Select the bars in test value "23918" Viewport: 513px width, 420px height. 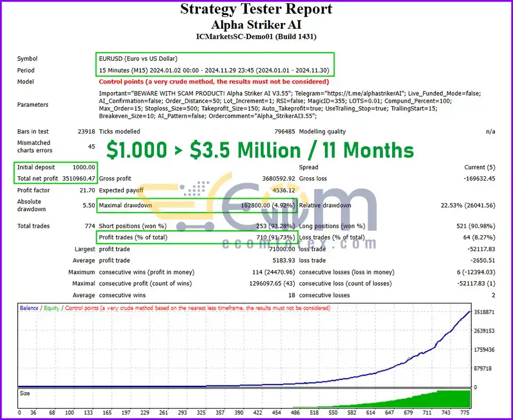87,131
